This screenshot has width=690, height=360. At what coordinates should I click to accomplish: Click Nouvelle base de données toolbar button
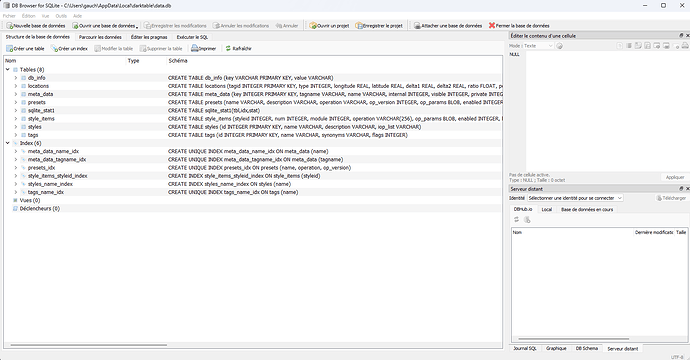(x=36, y=26)
